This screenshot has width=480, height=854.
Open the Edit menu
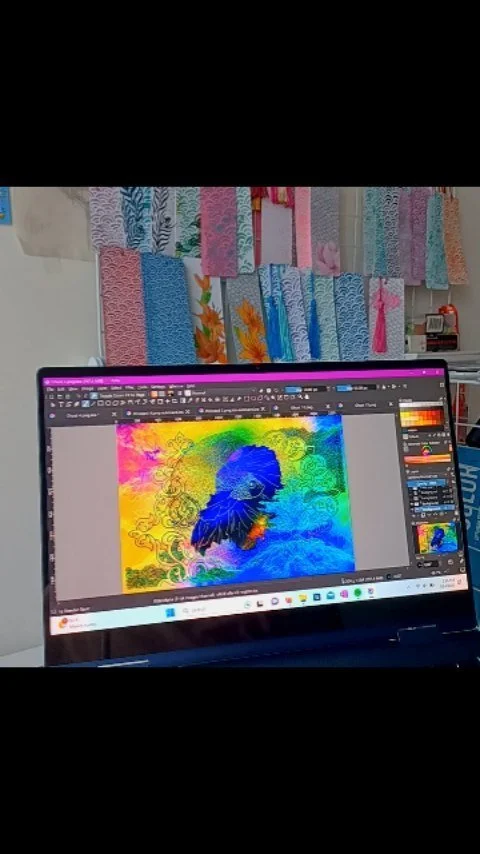[x=60, y=389]
